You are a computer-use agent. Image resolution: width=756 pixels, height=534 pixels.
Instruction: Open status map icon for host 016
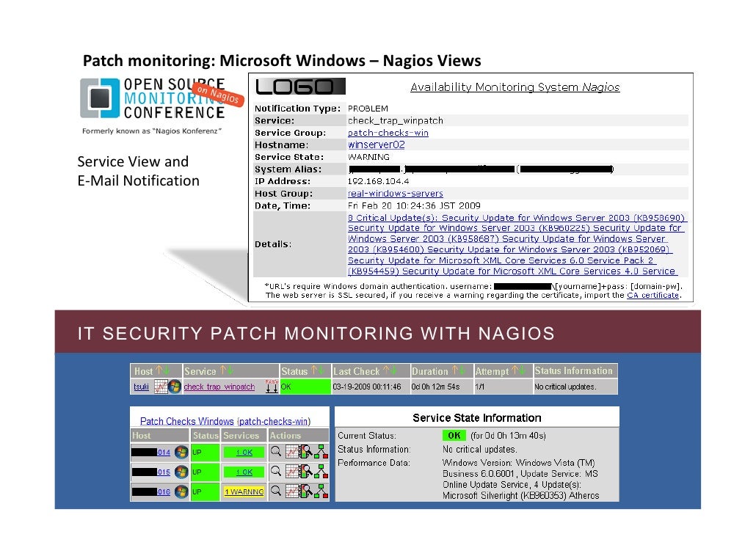coord(321,491)
